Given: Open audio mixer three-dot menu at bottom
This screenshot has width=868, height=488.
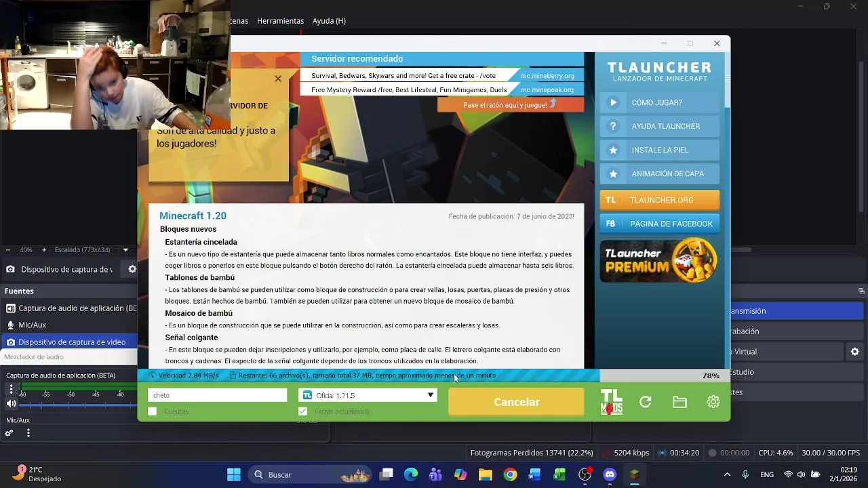Looking at the screenshot, I should 28,433.
